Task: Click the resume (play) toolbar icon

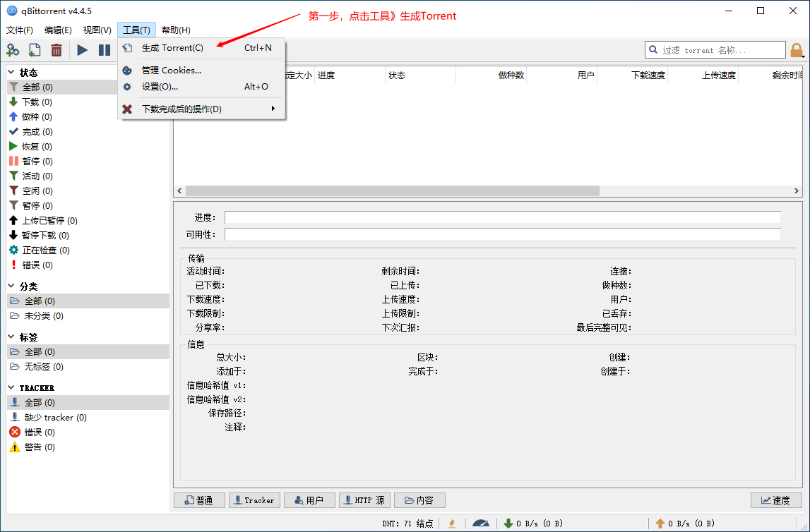Action: pyautogui.click(x=82, y=50)
